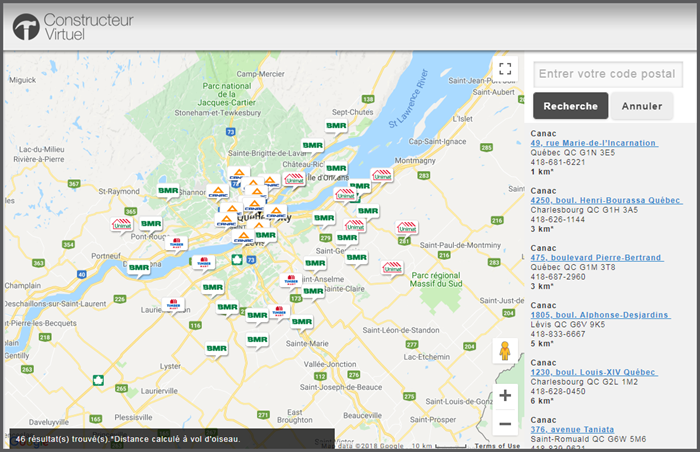Click 'Charlesbourg QC G1H 3A5' address text
Screen dimensions: 700x452
pos(584,210)
